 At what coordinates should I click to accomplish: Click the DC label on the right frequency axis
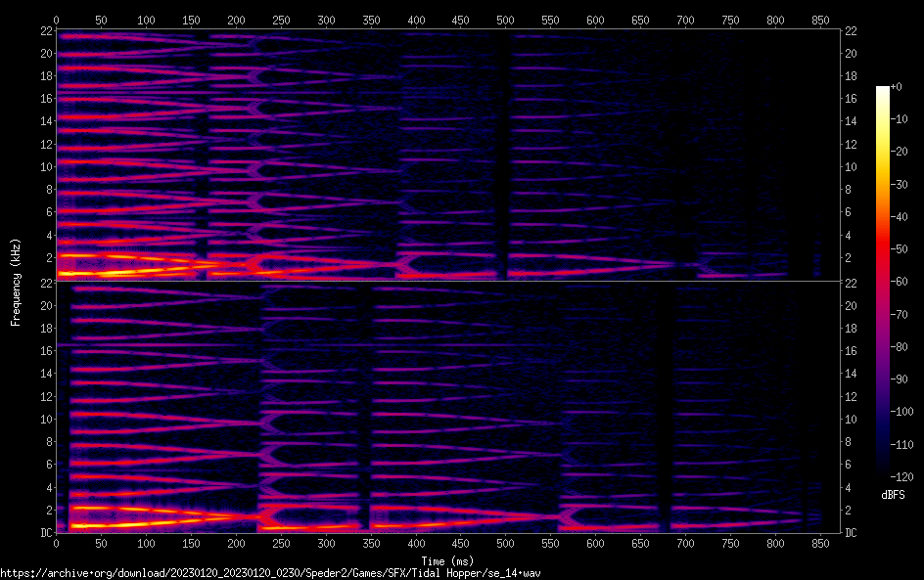tap(852, 533)
